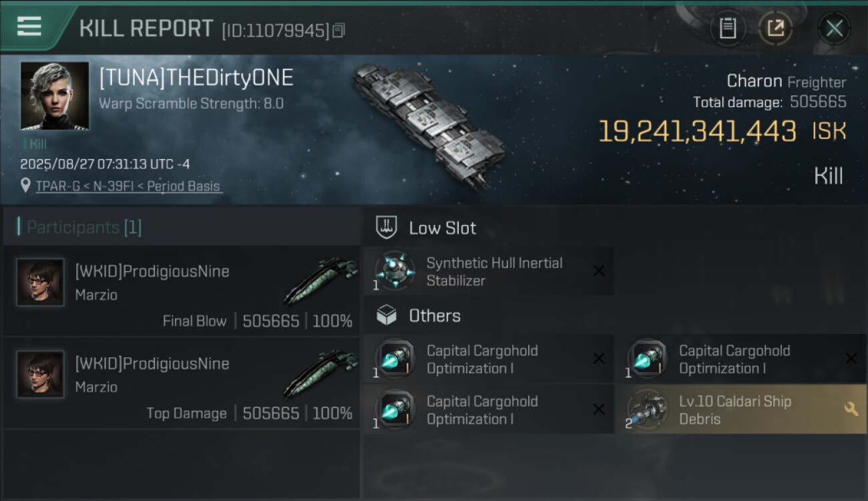Select the Top Damage participant portrait

[x=41, y=375]
